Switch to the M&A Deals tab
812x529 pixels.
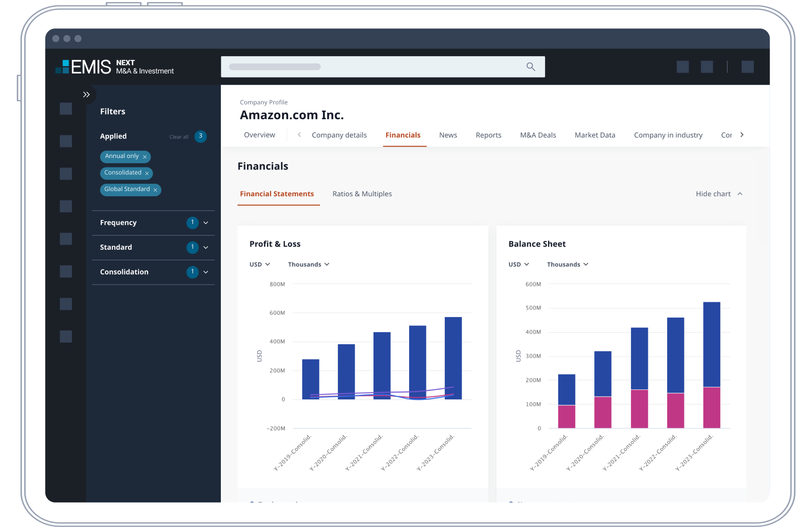pyautogui.click(x=538, y=135)
